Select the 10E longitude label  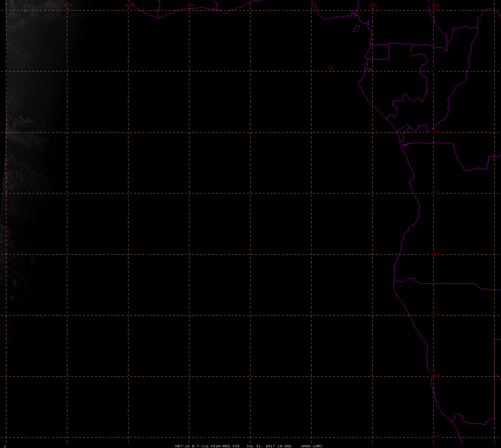coord(374,5)
